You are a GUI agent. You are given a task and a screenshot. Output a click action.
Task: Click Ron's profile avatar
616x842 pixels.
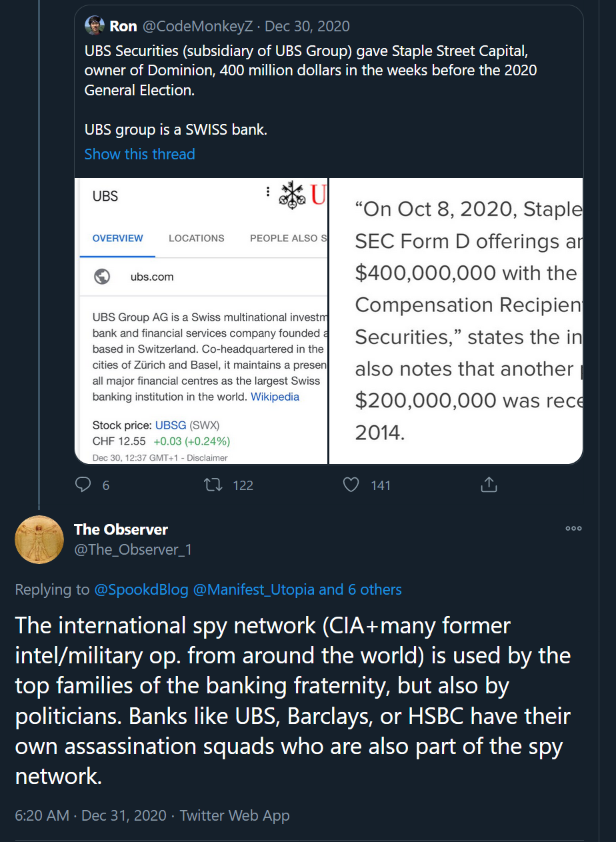pos(95,26)
